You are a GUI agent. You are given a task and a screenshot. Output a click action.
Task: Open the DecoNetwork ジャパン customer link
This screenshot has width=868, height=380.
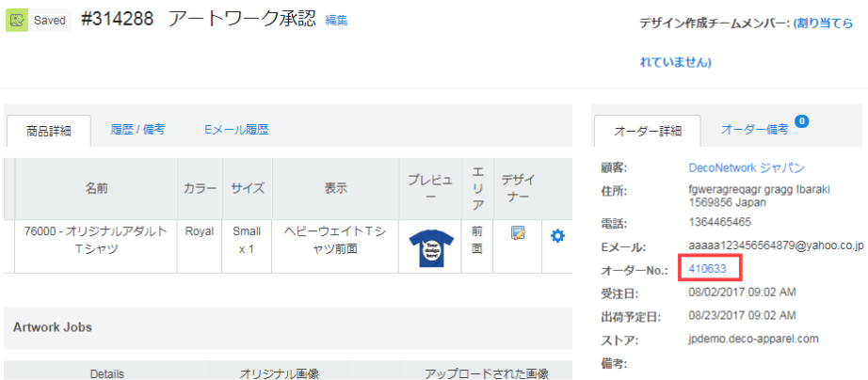pyautogui.click(x=747, y=167)
